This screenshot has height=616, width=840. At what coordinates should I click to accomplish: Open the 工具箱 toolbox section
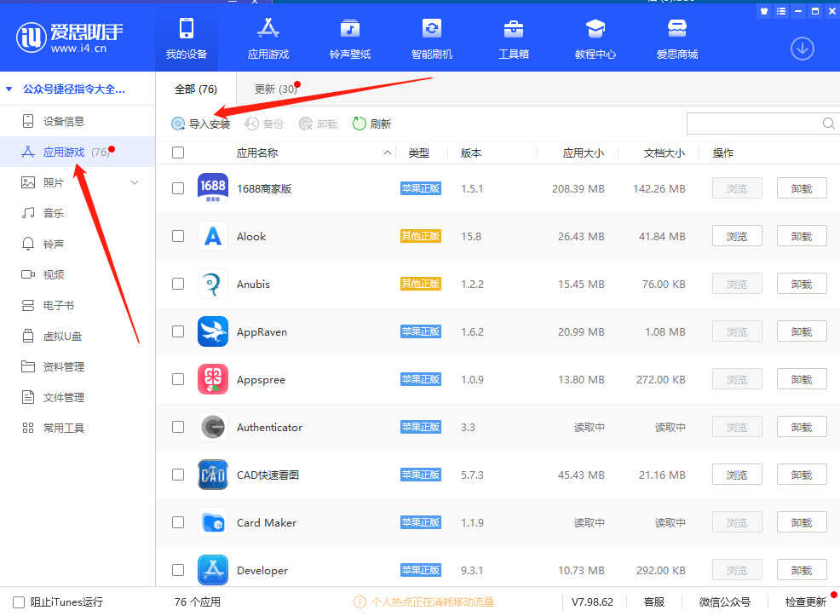click(513, 37)
